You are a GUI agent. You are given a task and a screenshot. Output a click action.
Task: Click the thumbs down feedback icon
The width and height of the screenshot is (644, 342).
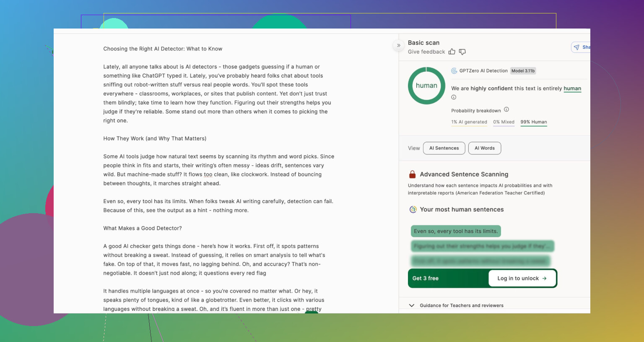click(x=462, y=52)
